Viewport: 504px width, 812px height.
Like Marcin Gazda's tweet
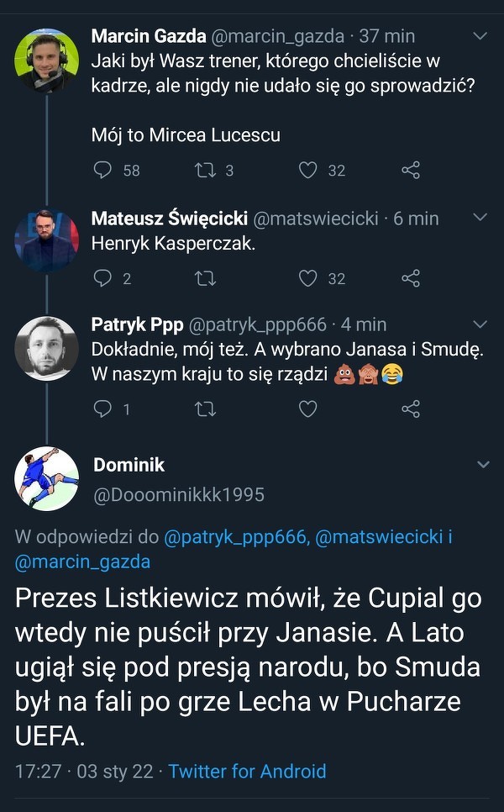pos(308,171)
